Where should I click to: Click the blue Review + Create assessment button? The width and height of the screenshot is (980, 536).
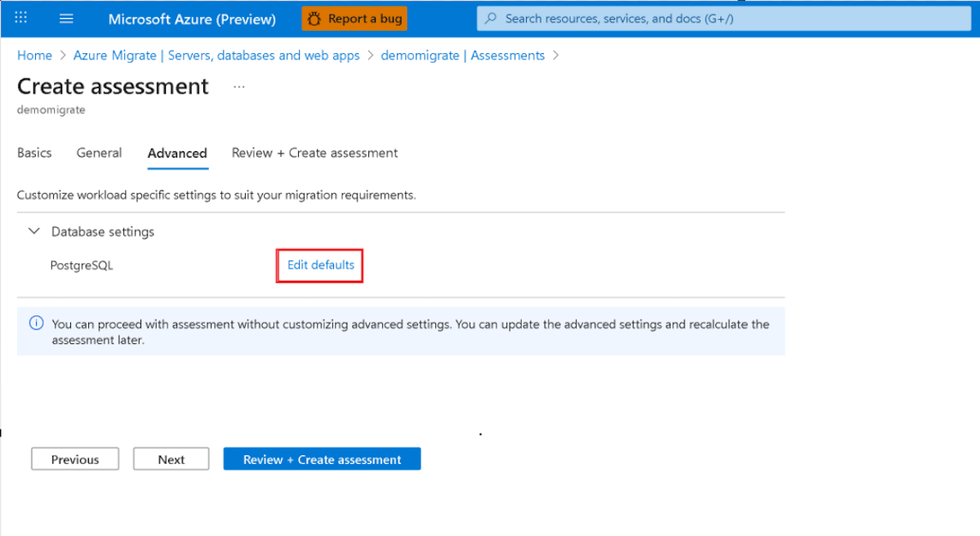(x=322, y=459)
